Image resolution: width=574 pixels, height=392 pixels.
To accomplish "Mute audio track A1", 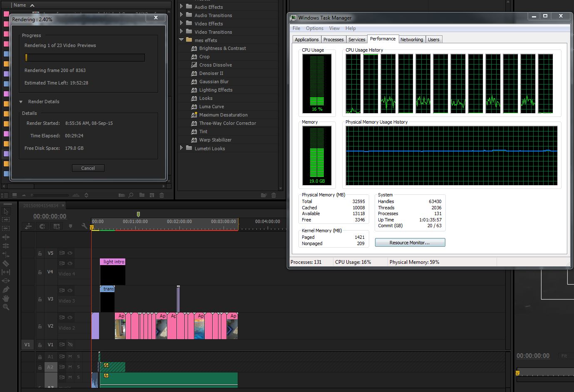I will coord(70,357).
